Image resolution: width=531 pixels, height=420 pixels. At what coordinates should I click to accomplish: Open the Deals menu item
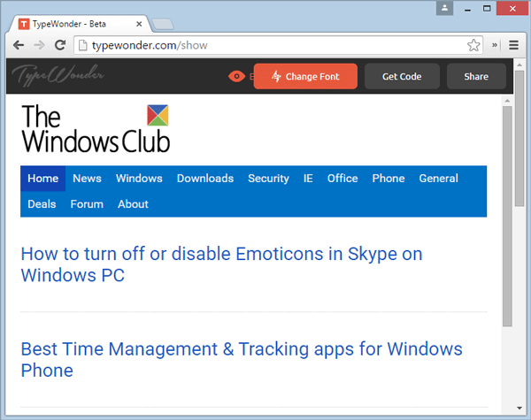point(42,204)
